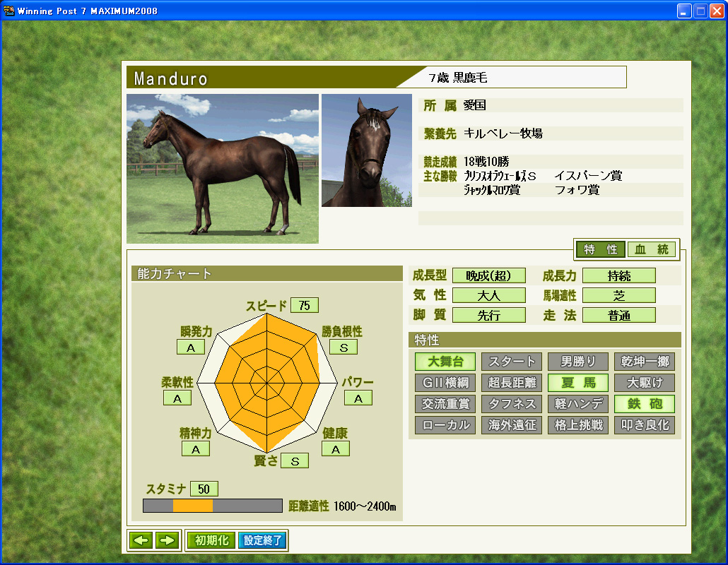Close the Winning Post 7 window

tap(717, 11)
